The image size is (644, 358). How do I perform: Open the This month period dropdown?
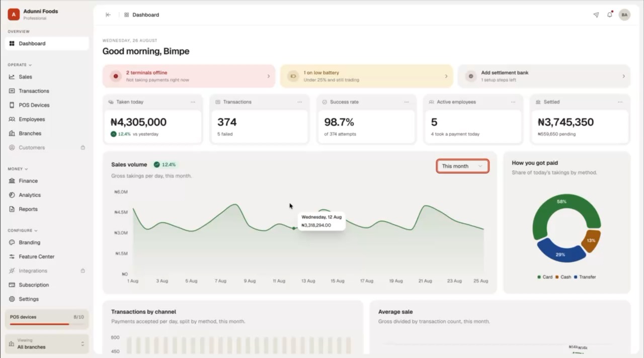pyautogui.click(x=462, y=166)
